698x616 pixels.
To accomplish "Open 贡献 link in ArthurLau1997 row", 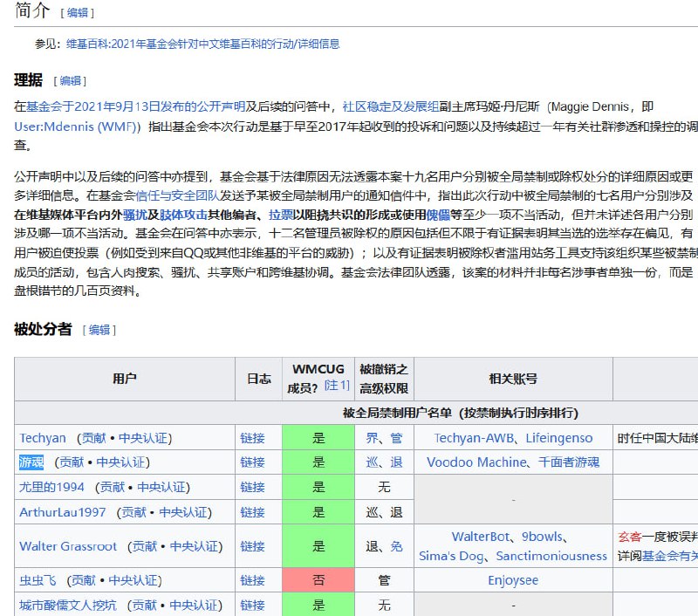I will (134, 512).
